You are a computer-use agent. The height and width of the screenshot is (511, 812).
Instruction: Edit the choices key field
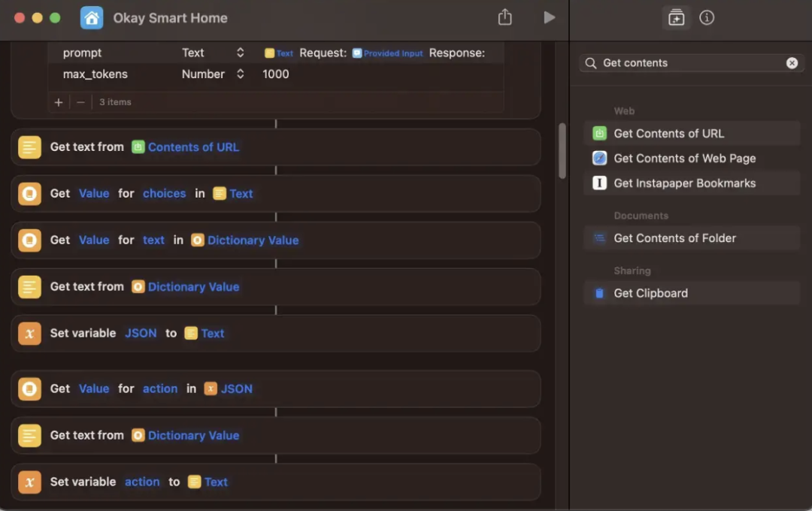point(164,194)
